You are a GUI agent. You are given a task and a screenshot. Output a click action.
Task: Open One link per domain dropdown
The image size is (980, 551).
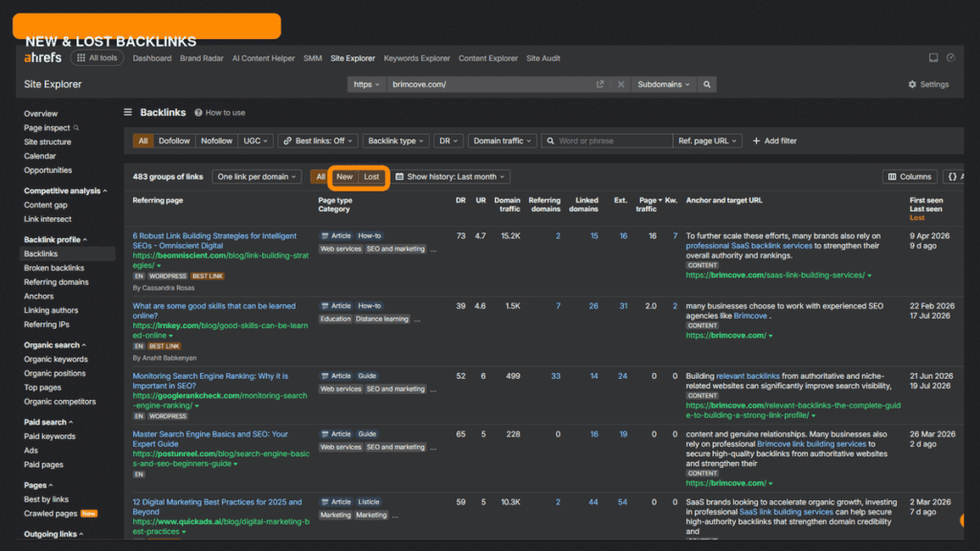[x=256, y=177]
